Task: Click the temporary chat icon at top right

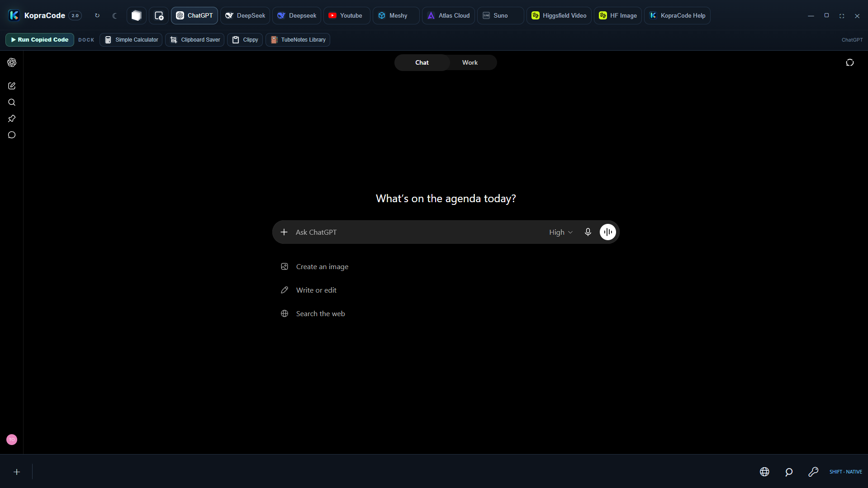Action: pos(850,62)
